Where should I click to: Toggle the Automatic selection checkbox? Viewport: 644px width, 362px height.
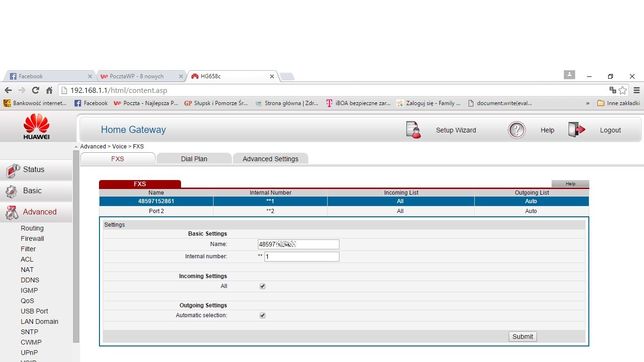pyautogui.click(x=263, y=315)
